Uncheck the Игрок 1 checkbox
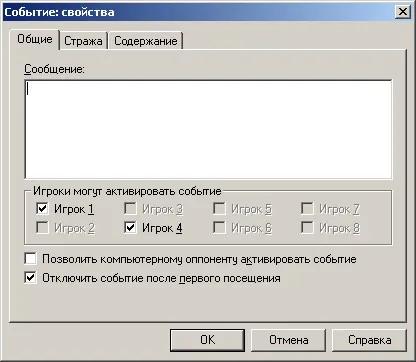Screen dimensions: 416x362 tap(42, 209)
